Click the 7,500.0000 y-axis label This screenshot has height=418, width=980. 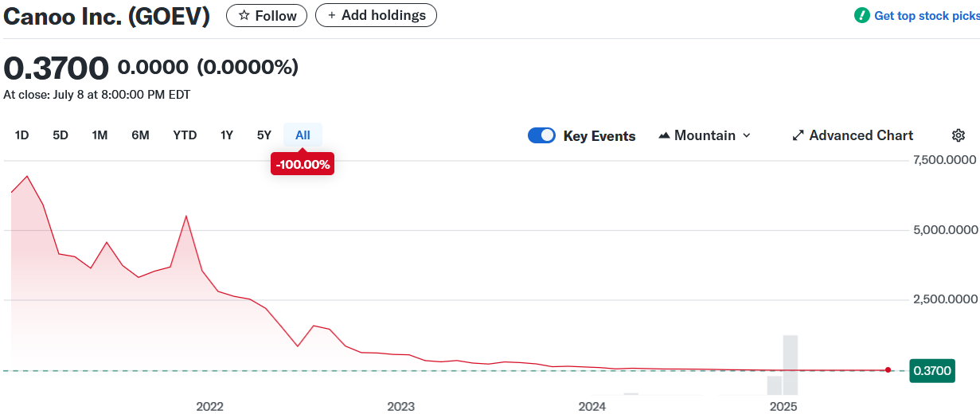(944, 160)
